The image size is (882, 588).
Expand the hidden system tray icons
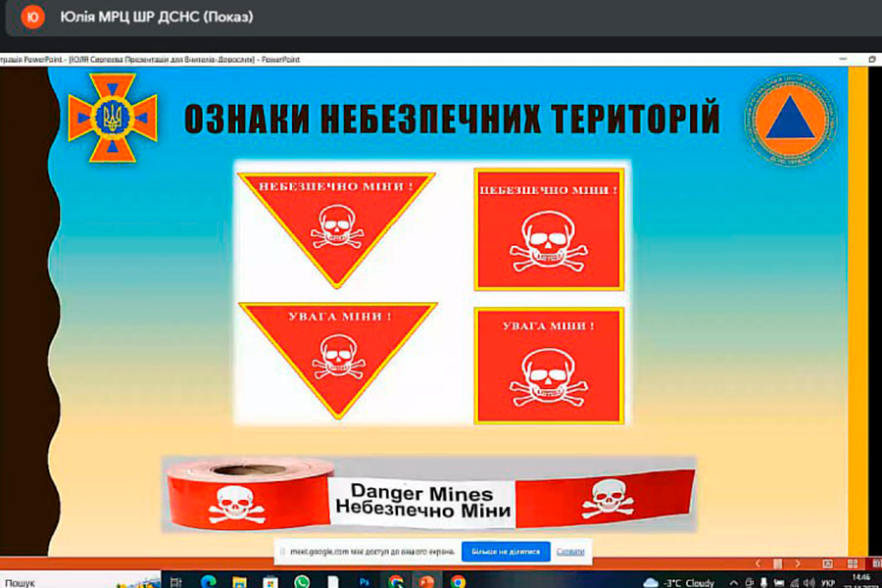click(x=733, y=583)
